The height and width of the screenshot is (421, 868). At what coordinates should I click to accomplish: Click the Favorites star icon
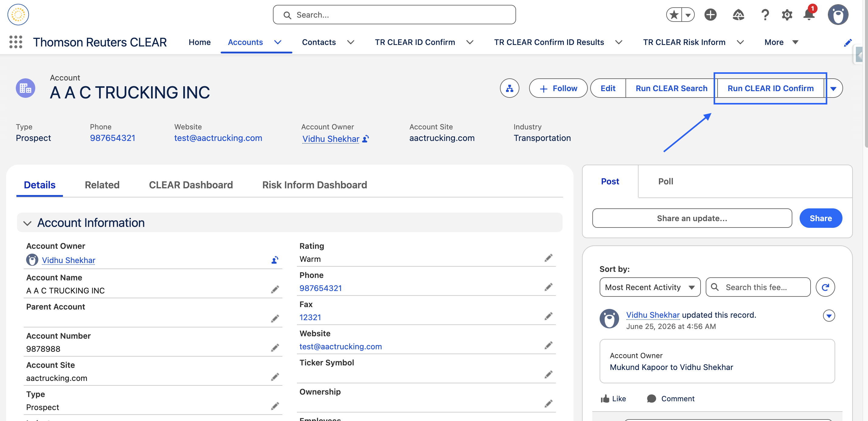click(674, 15)
